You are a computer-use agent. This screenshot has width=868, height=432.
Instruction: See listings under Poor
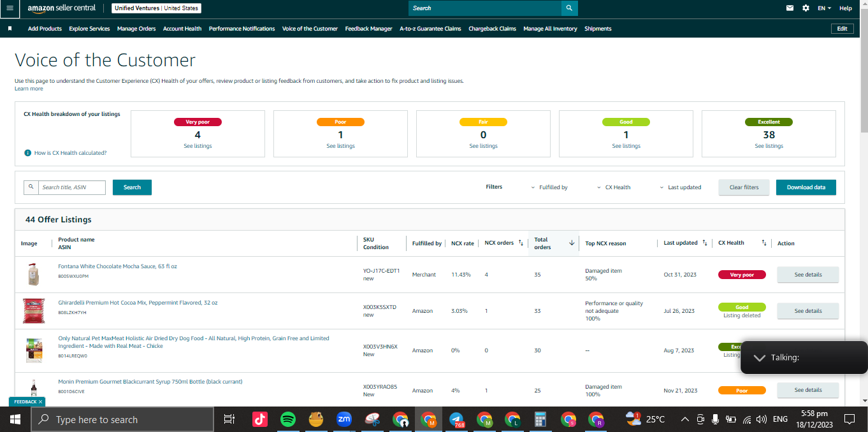coord(340,146)
